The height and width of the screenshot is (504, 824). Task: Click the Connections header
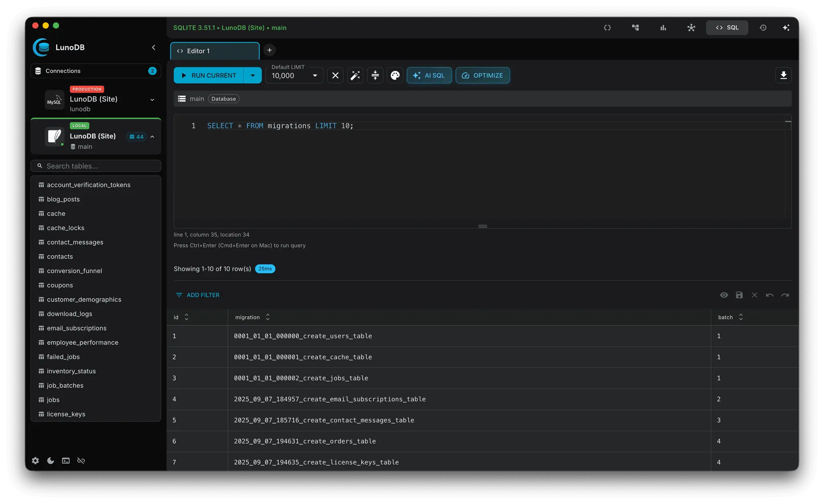[x=96, y=71]
